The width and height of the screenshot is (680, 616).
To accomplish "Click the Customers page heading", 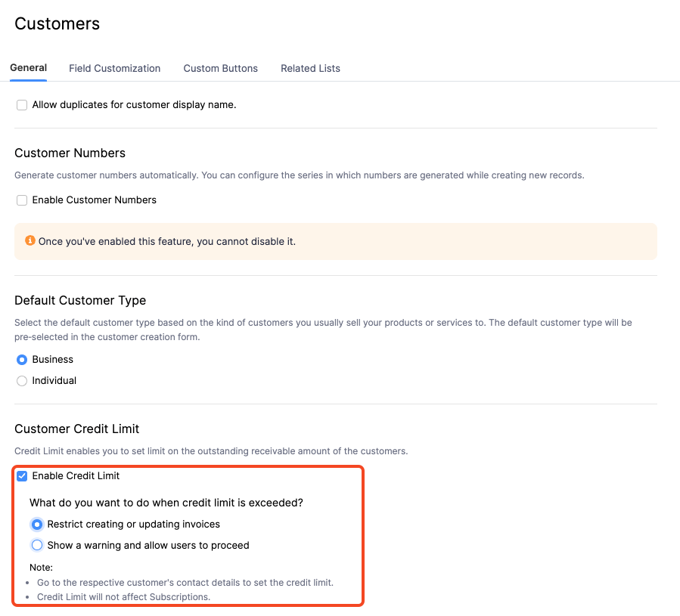I will (x=57, y=24).
